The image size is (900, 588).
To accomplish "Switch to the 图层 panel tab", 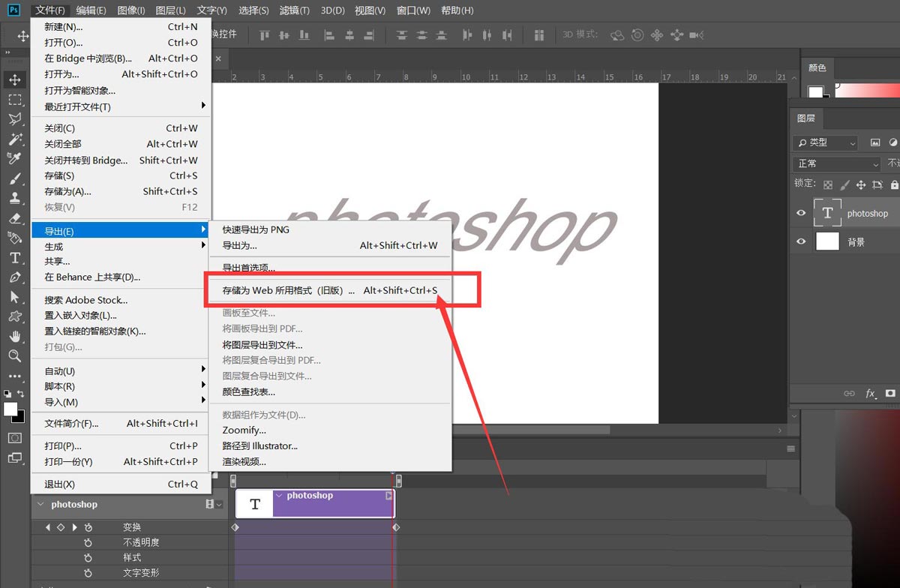I will (806, 118).
